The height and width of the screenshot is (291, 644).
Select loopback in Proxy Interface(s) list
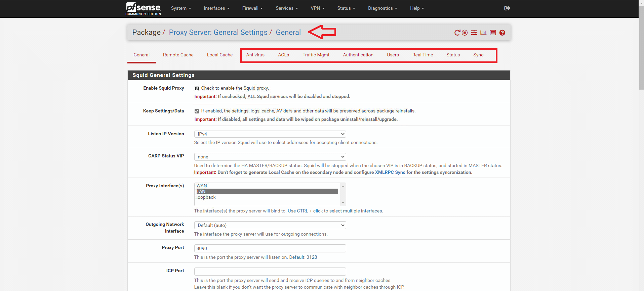coord(267,197)
